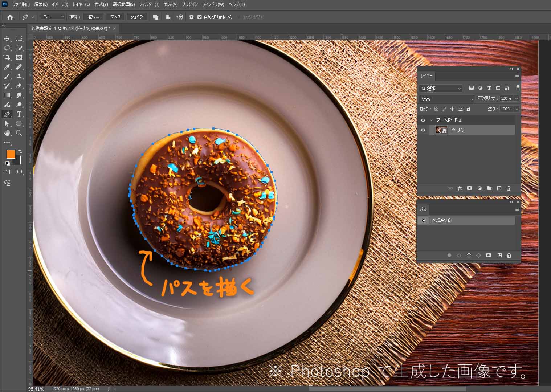Click the delete layer trash icon
Viewport: 551px width, 392px height.
click(x=509, y=188)
